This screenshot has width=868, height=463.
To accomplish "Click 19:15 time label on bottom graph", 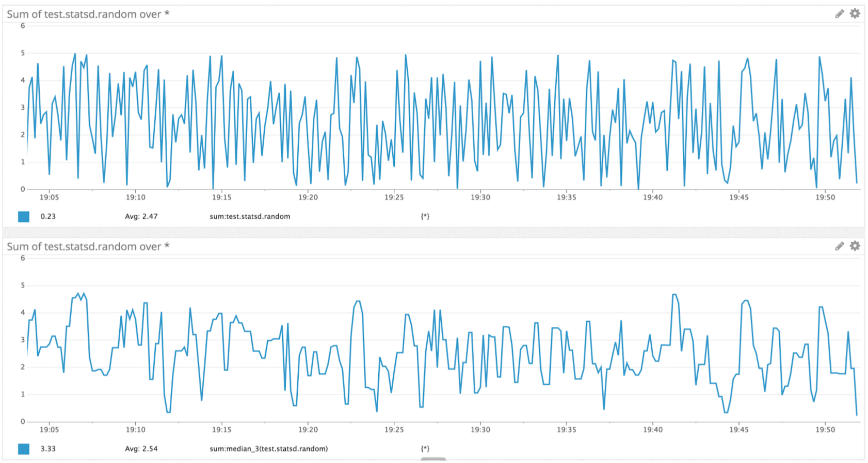I will click(222, 429).
